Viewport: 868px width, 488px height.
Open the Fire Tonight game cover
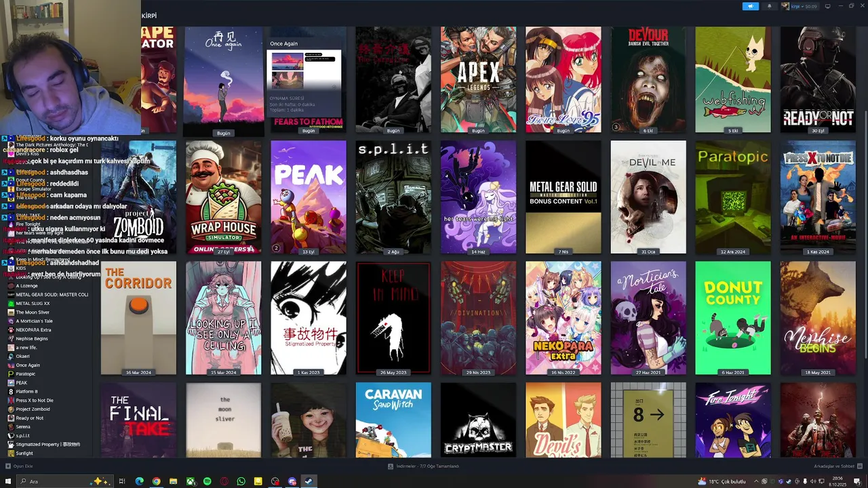[733, 420]
